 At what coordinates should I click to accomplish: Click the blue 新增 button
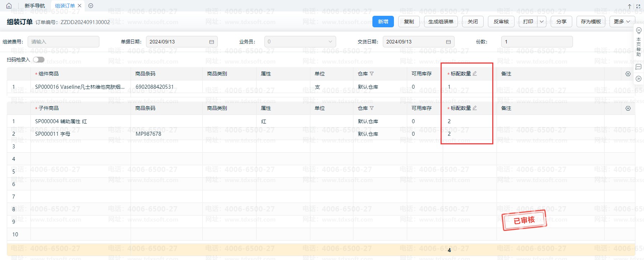(383, 22)
